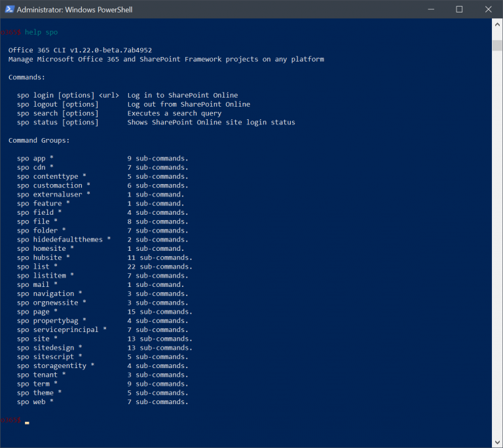Click the o365$ prompt cursor at bottom
Image resolution: width=503 pixels, height=448 pixels.
(27, 422)
